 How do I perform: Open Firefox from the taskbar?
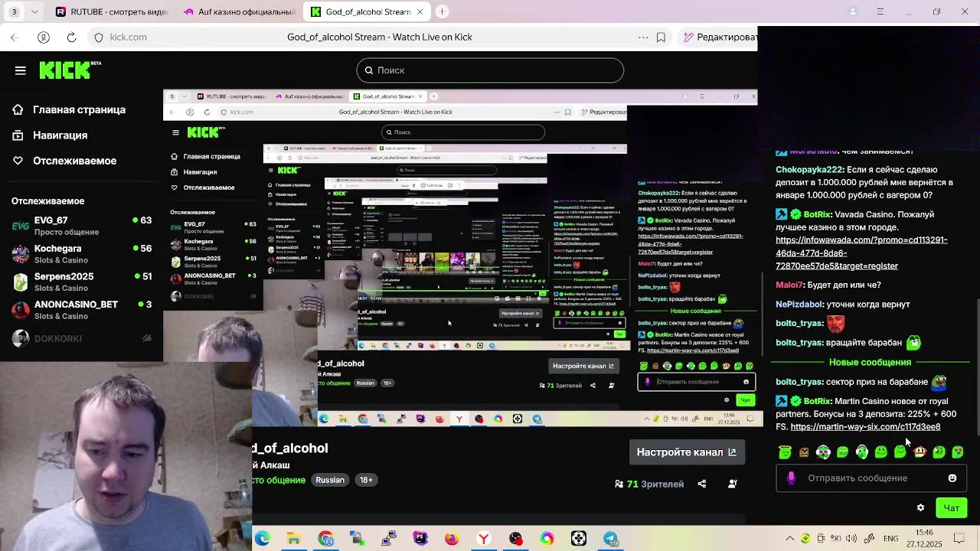(452, 539)
